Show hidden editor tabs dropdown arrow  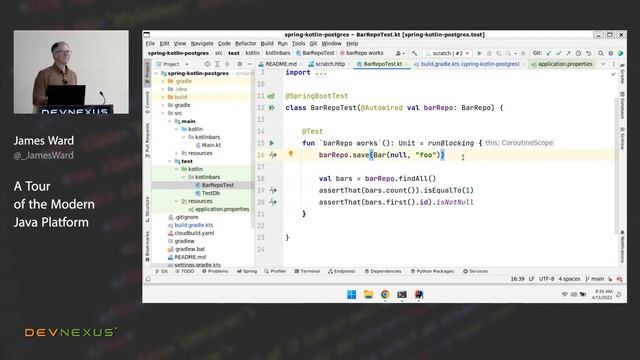click(603, 64)
